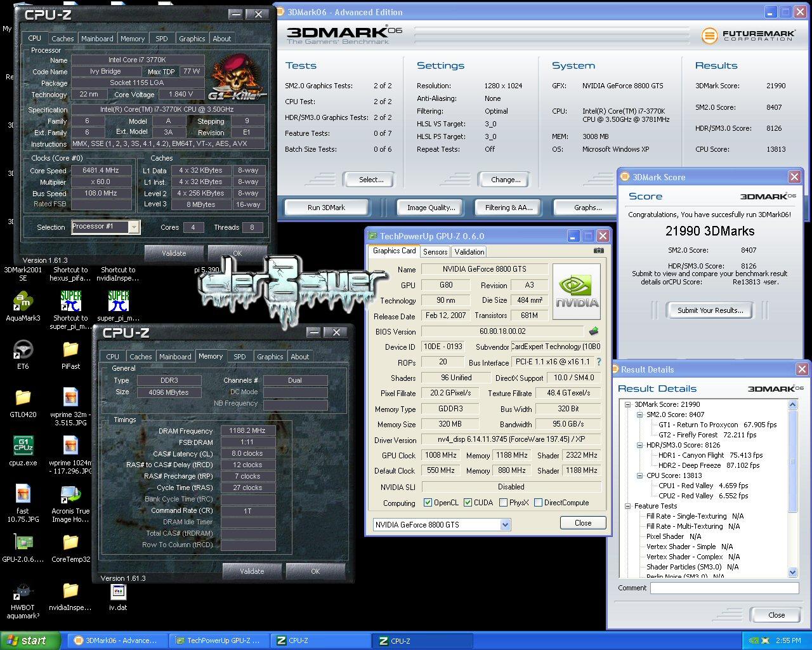Click the Filtering & AA... button
The width and height of the screenshot is (812, 650).
point(509,208)
